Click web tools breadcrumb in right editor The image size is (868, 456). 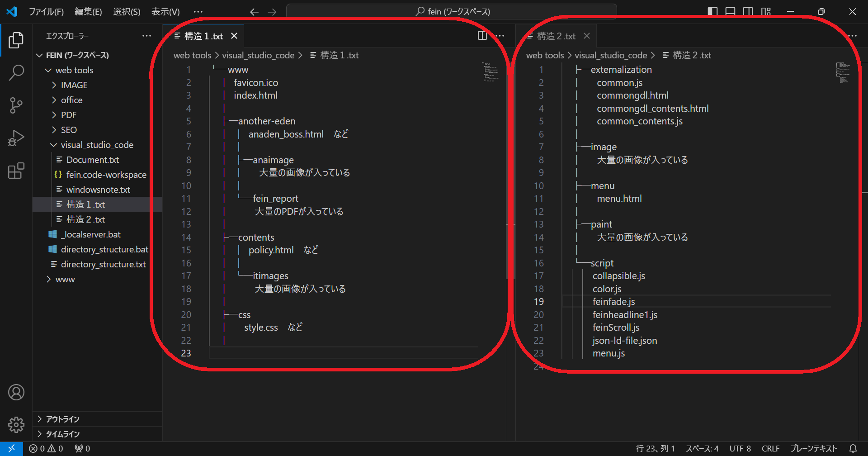click(x=545, y=55)
